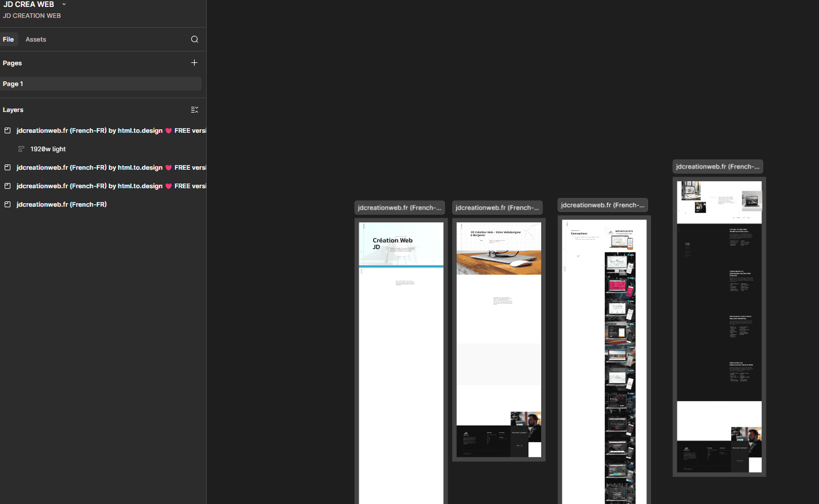Select the frame icon of the last jdcreationweb.fr layer
The image size is (819, 504).
pos(7,204)
